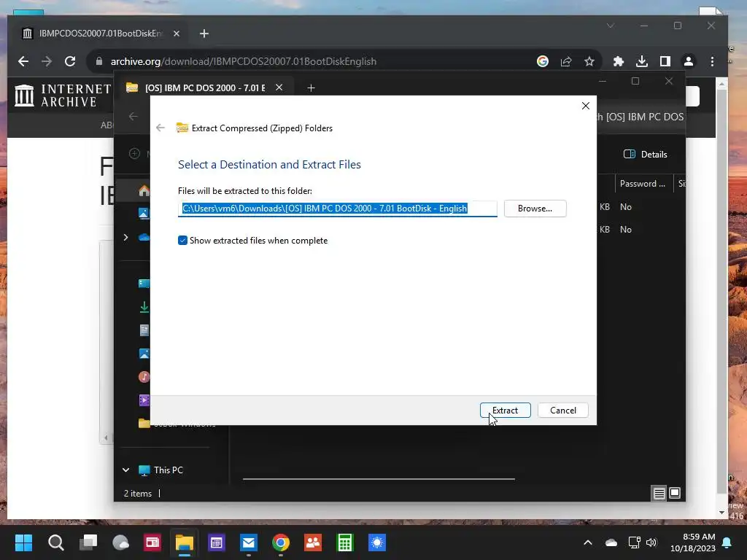The image size is (747, 560).
Task: Sort by Password column header
Action: pyautogui.click(x=643, y=183)
